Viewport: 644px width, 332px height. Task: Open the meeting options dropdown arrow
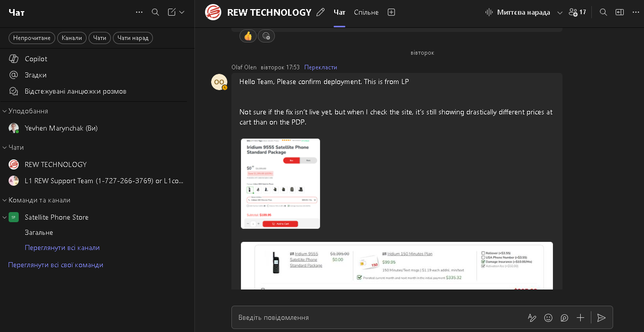point(559,12)
